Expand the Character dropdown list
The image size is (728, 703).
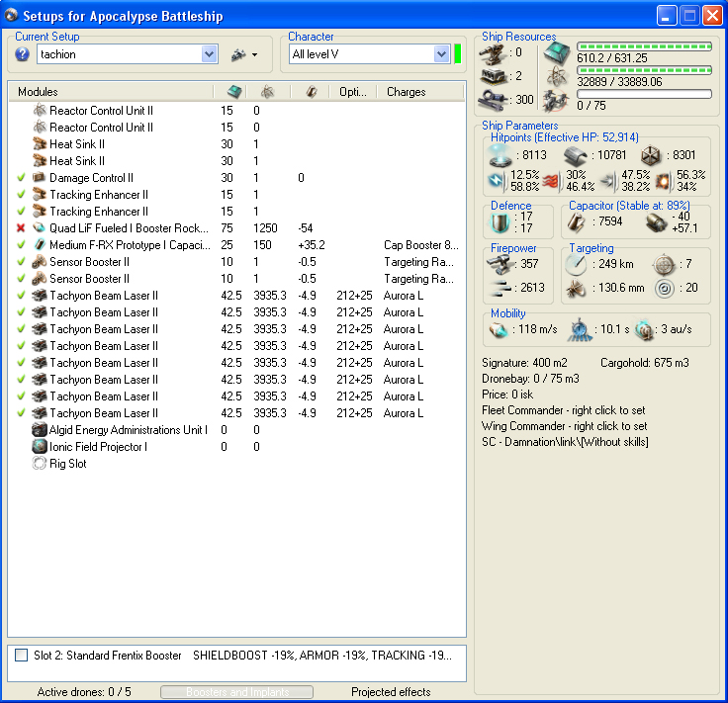[x=441, y=54]
